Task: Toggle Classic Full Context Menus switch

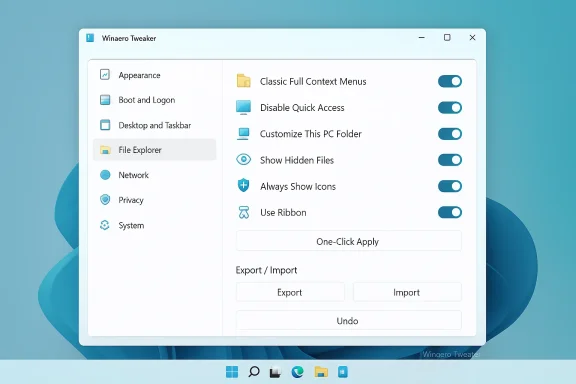Action: (450, 81)
